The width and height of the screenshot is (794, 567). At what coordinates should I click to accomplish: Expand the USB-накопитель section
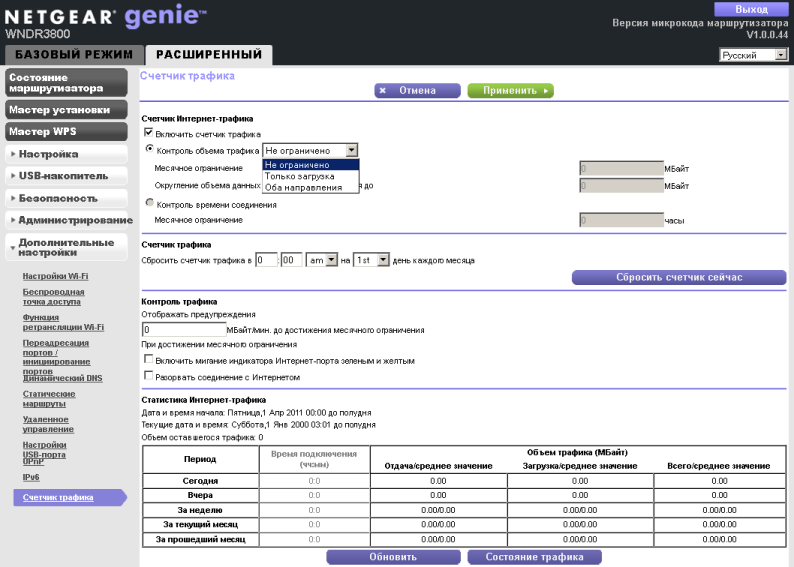[x=66, y=176]
